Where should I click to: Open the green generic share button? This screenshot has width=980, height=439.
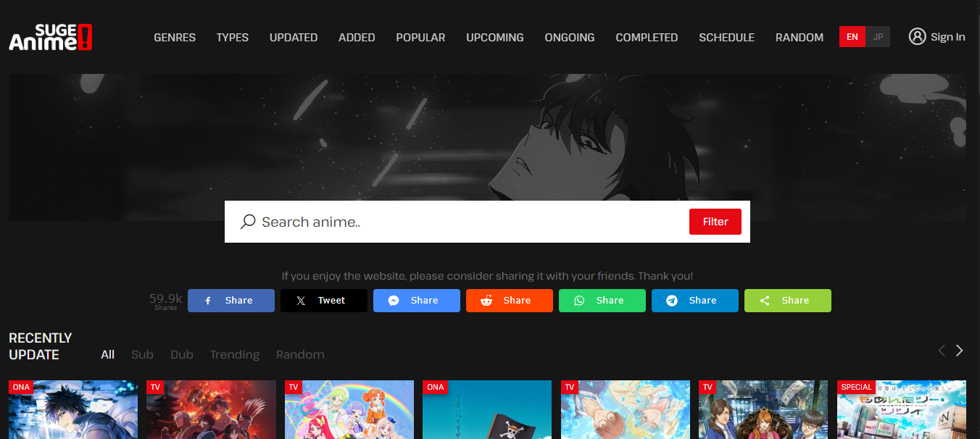click(x=787, y=301)
